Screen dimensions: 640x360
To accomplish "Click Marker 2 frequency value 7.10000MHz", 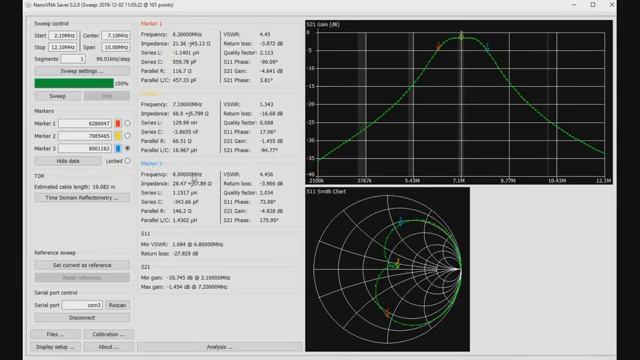I will point(187,104).
